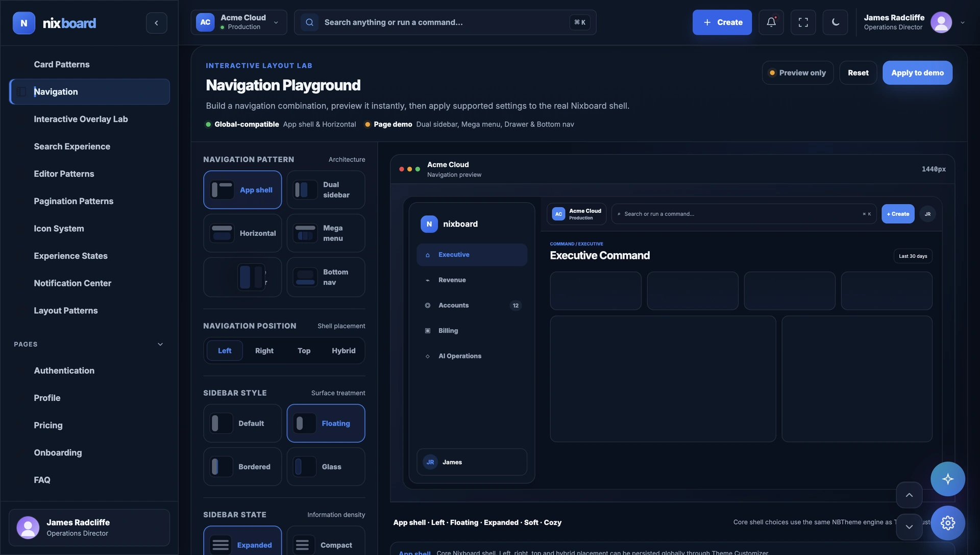Viewport: 980px width, 555px height.
Task: Click the AC workspace avatar badge
Action: tap(205, 22)
